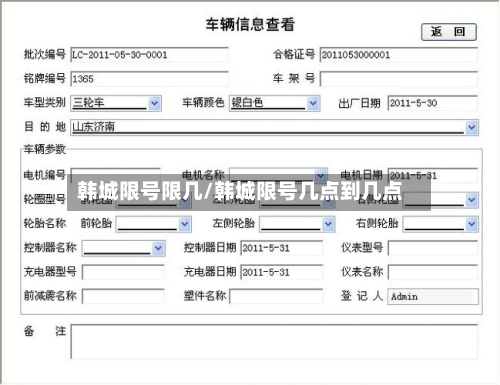Click the 返回 button

click(448, 32)
